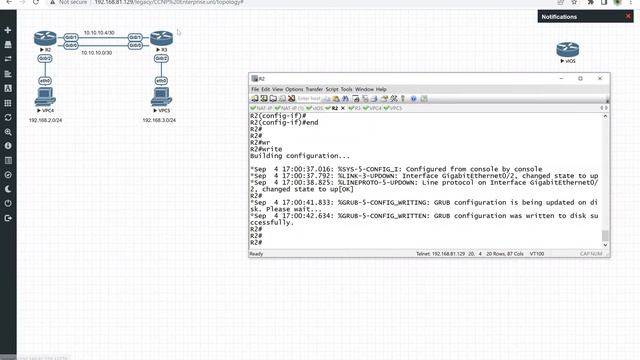Click Quick Connect toolbar icon
The image size is (640, 360).
coord(264,98)
